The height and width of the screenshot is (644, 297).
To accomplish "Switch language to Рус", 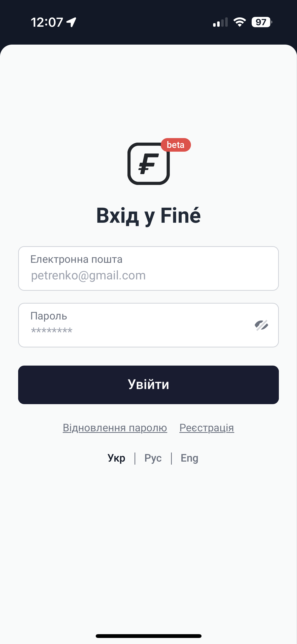I will (x=153, y=458).
